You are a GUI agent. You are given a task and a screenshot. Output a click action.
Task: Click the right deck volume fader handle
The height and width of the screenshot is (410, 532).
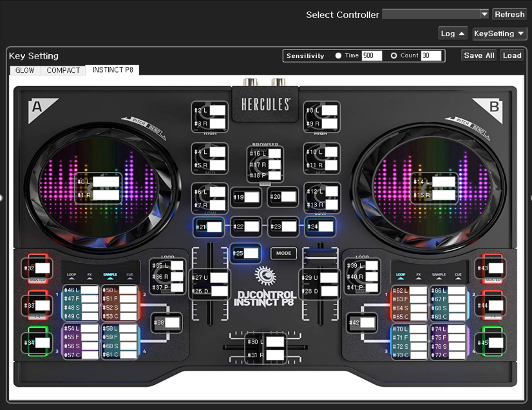coord(320,256)
